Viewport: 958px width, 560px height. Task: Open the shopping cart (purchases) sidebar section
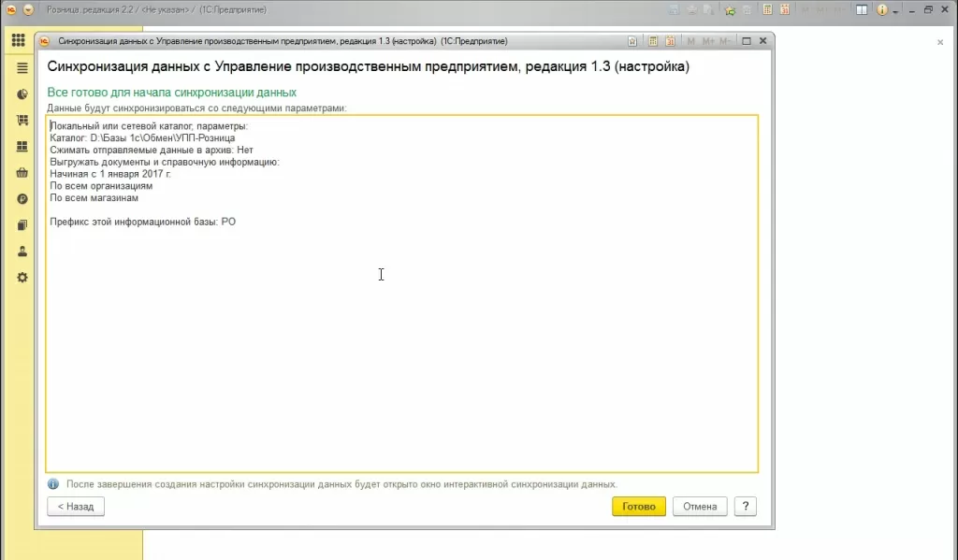(22, 121)
